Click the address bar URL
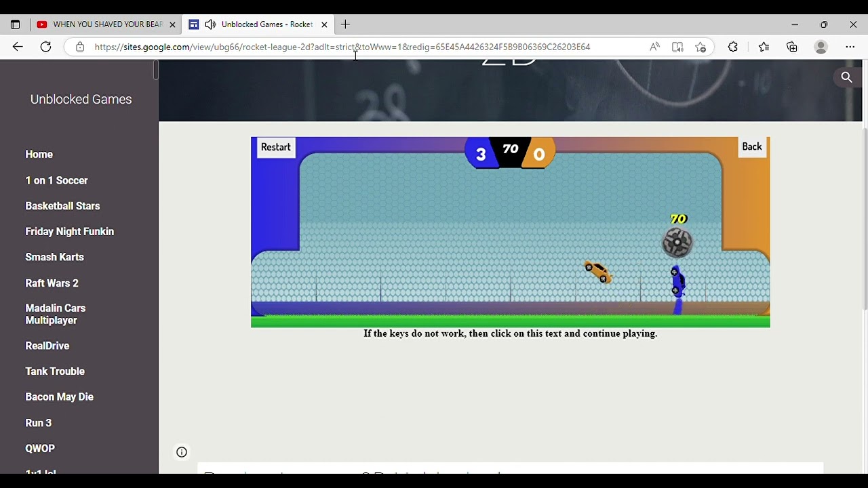 pyautogui.click(x=342, y=47)
